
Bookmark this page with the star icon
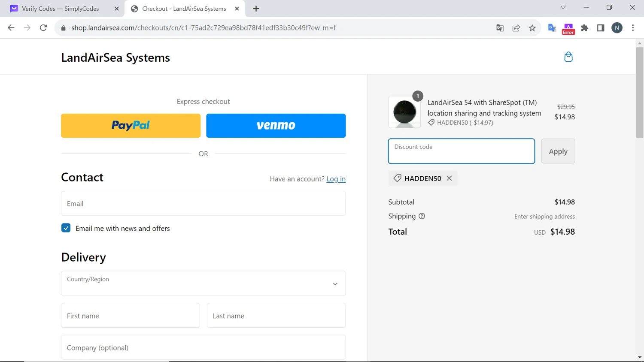[532, 28]
